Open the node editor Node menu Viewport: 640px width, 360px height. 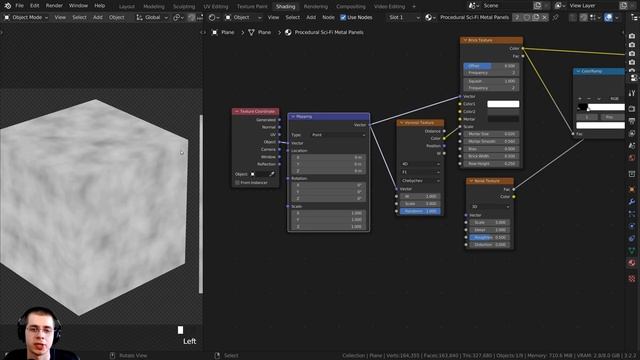point(328,18)
